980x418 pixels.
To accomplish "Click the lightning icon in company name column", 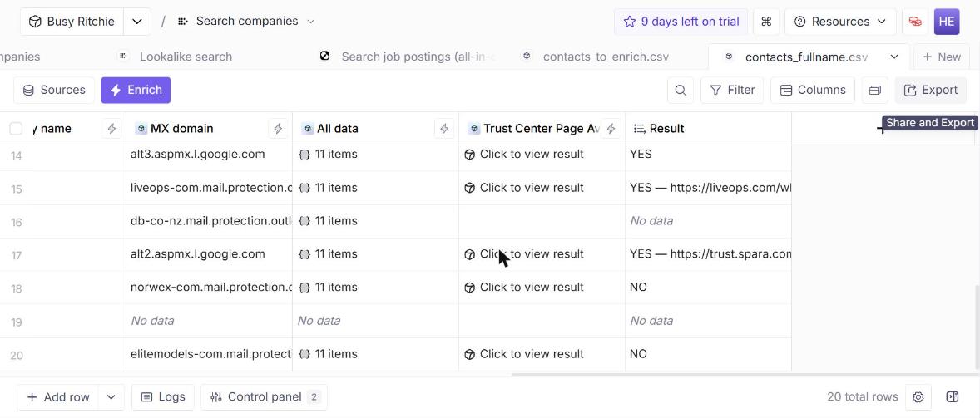I will pos(111,129).
